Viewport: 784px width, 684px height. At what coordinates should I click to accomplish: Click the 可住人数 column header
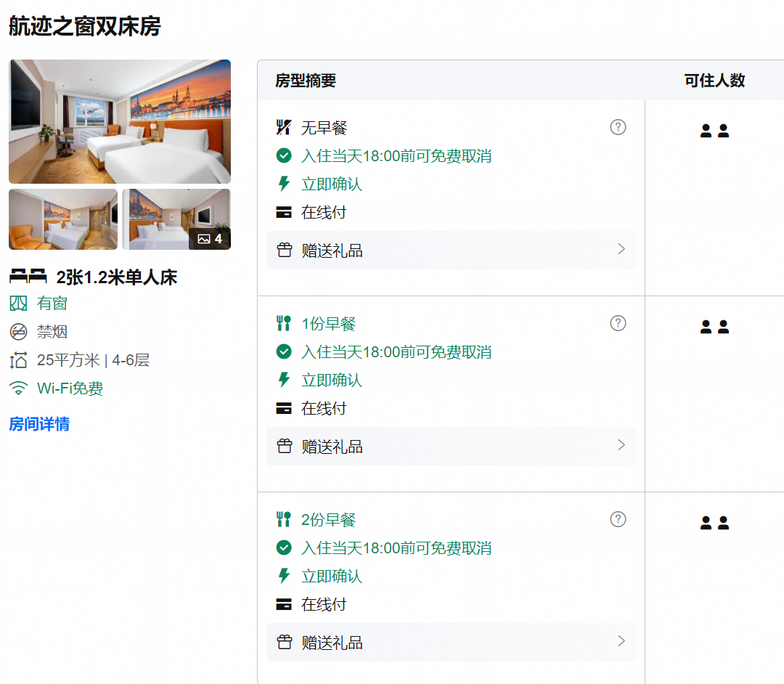pos(714,81)
